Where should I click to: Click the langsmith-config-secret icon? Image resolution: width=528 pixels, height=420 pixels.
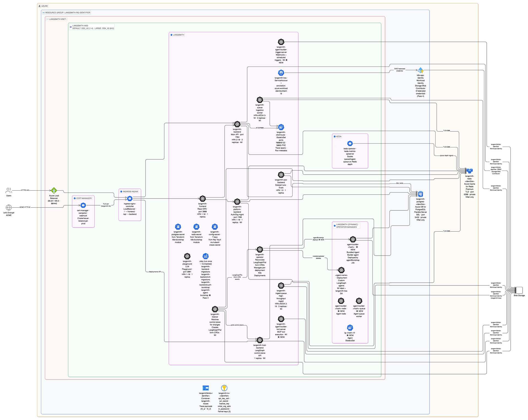pos(215,227)
